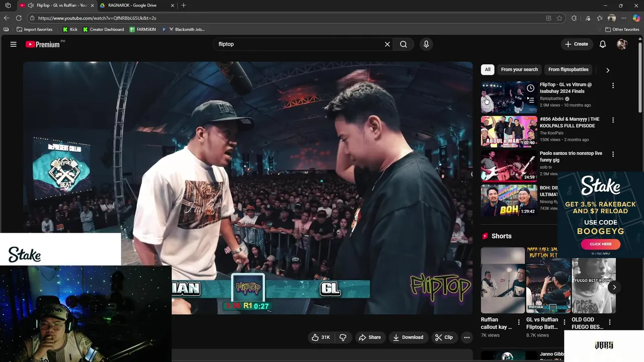The image size is (644, 362).
Task: Add GL vs Vitrum to Watch later
Action: point(530,88)
